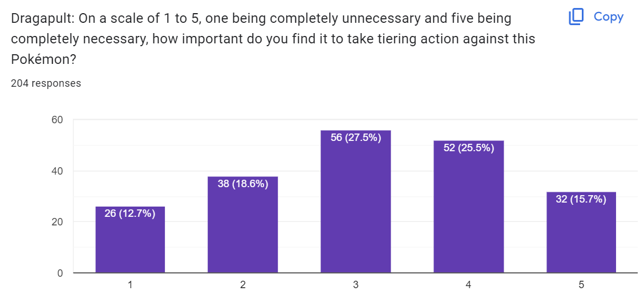Click the y-axis value 60
The image size is (644, 303).
click(x=56, y=120)
